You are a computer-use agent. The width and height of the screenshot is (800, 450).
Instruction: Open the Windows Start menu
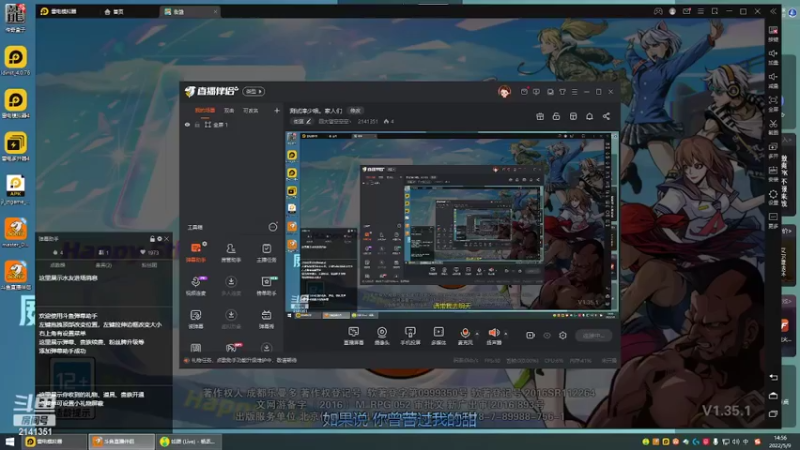[x=9, y=441]
